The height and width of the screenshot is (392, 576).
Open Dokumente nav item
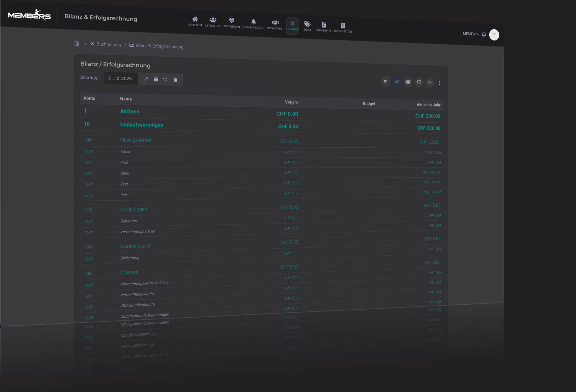tap(324, 27)
